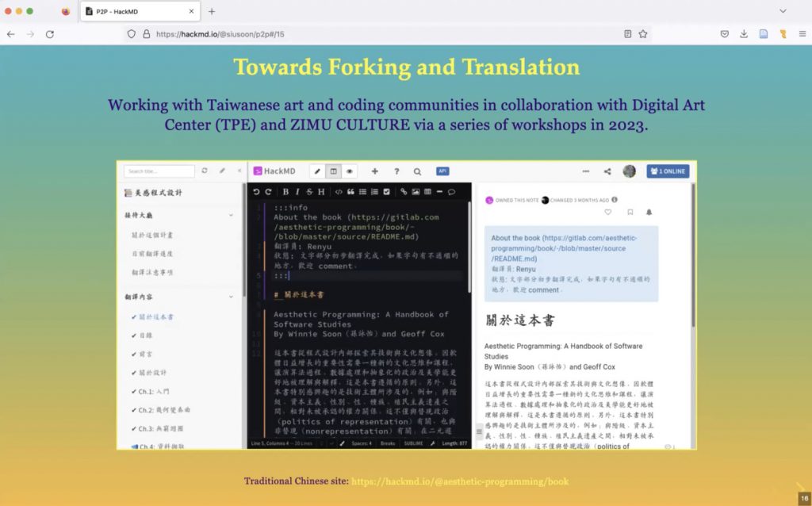Screen dimensions: 812x506
Task: Bookmark the note in preview pane
Action: click(x=630, y=212)
